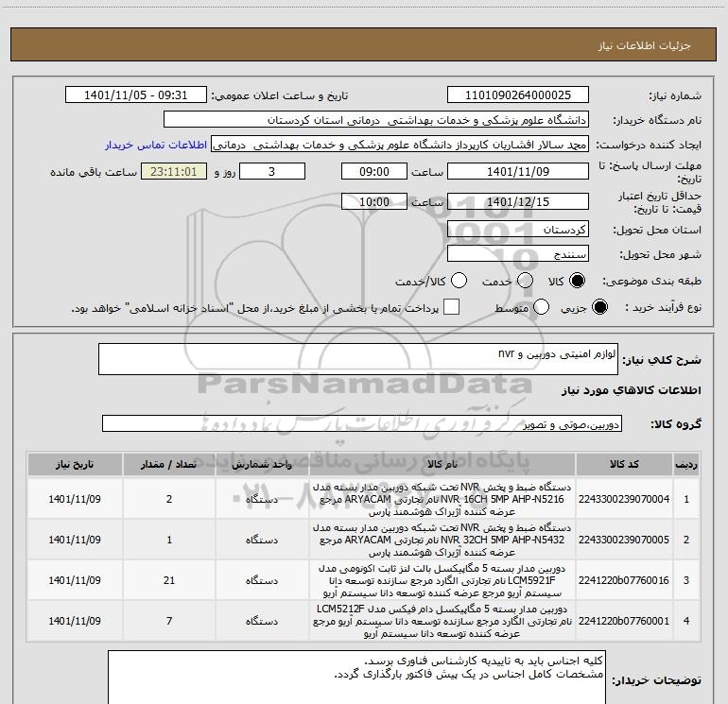The image size is (728, 704).
Task: Click the تعداد / مقدار column header
Action: coord(169,465)
